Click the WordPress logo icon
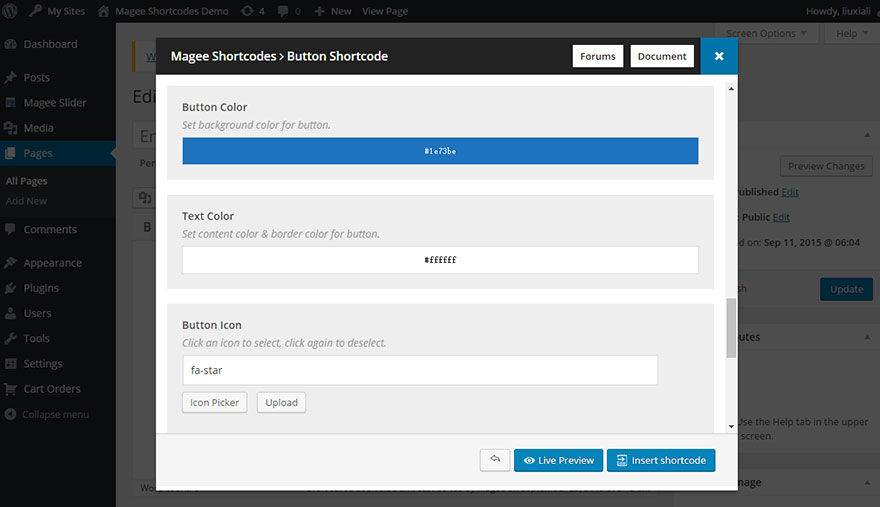 point(12,11)
